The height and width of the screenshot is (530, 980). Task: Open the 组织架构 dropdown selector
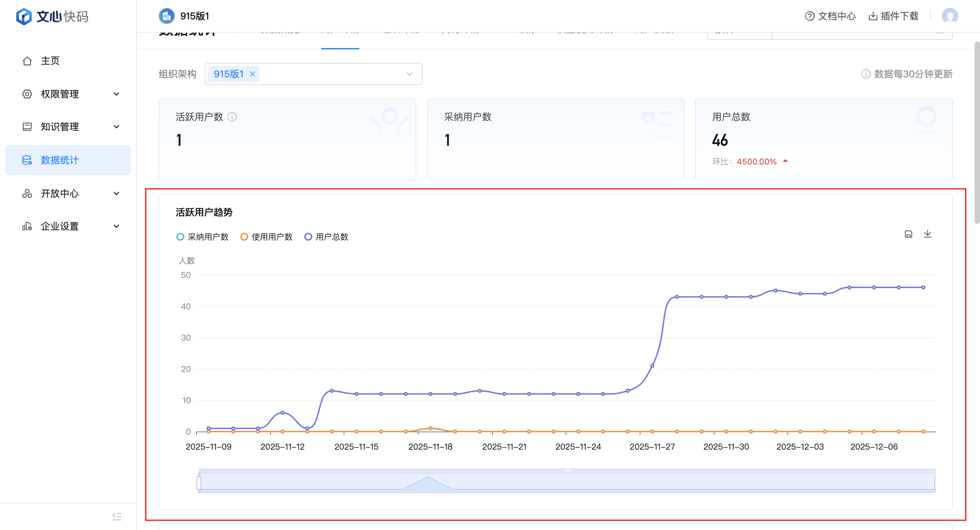pyautogui.click(x=409, y=74)
